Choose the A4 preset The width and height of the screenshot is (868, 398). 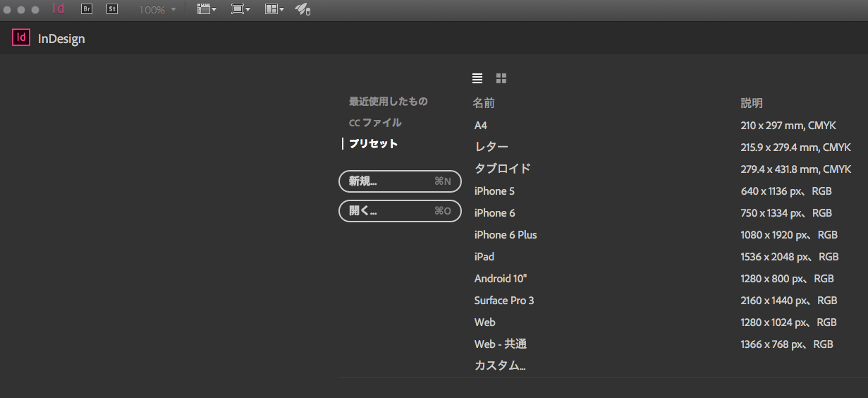481,126
